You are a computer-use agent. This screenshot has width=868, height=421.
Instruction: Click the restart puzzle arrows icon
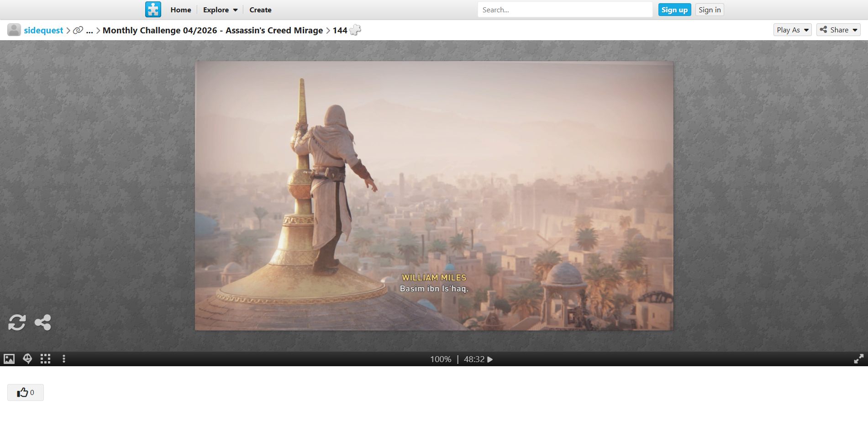[x=17, y=322]
